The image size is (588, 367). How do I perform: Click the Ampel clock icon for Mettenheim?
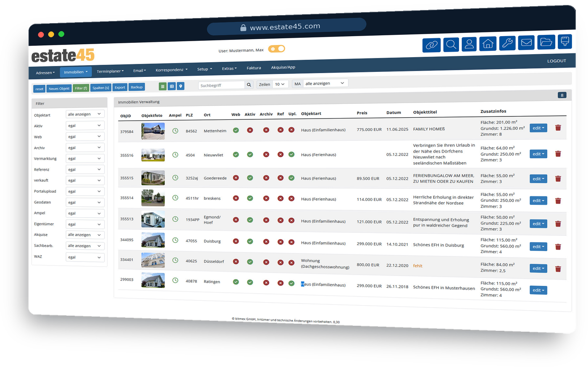[175, 131]
